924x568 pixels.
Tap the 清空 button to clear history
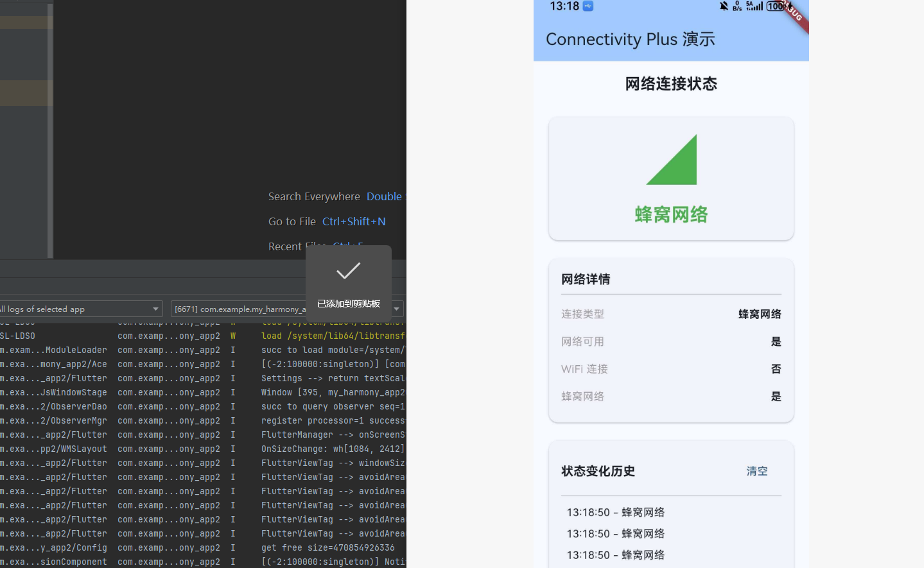pos(757,471)
